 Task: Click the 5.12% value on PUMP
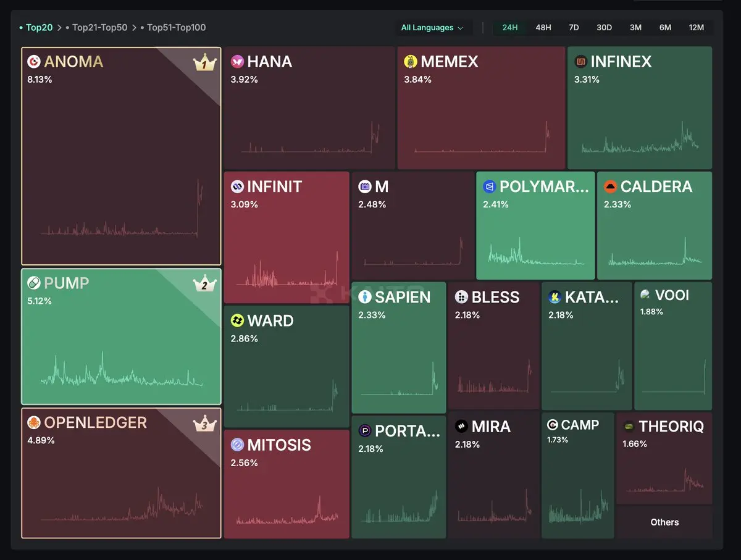pos(40,301)
